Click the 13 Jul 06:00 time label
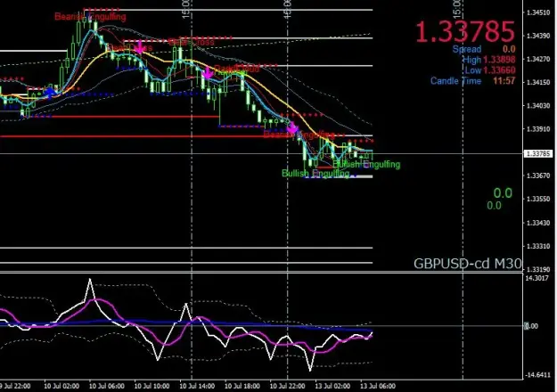The image size is (557, 392). coord(378,386)
